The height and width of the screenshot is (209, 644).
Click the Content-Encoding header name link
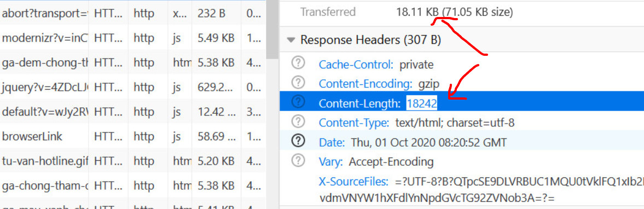(365, 84)
